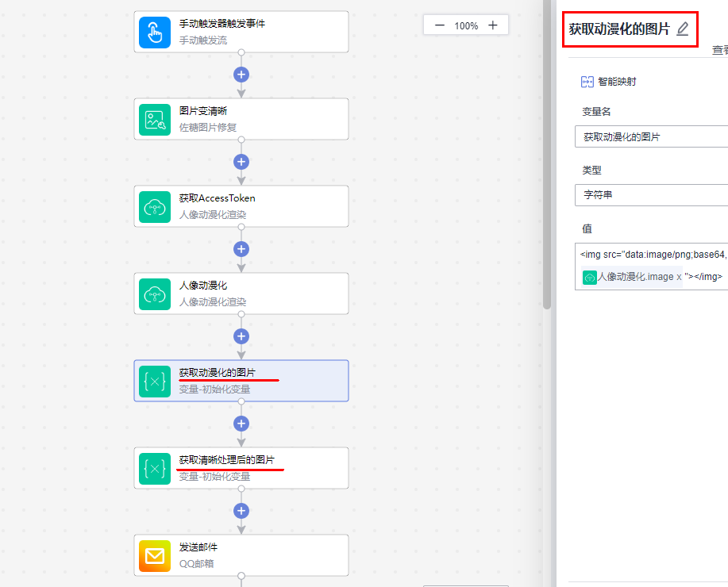Screen dimensions: 728x587
Task: Add a step below 图片变清晰
Action: click(x=241, y=162)
